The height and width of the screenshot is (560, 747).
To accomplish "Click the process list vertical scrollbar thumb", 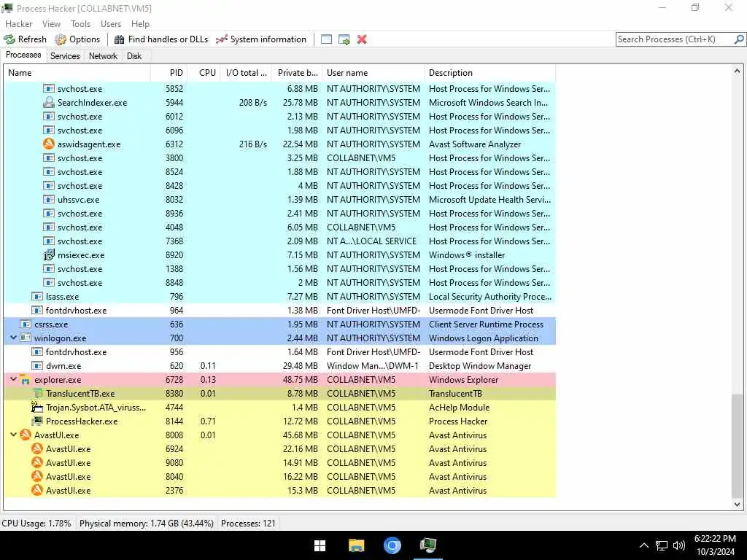I will (x=737, y=446).
